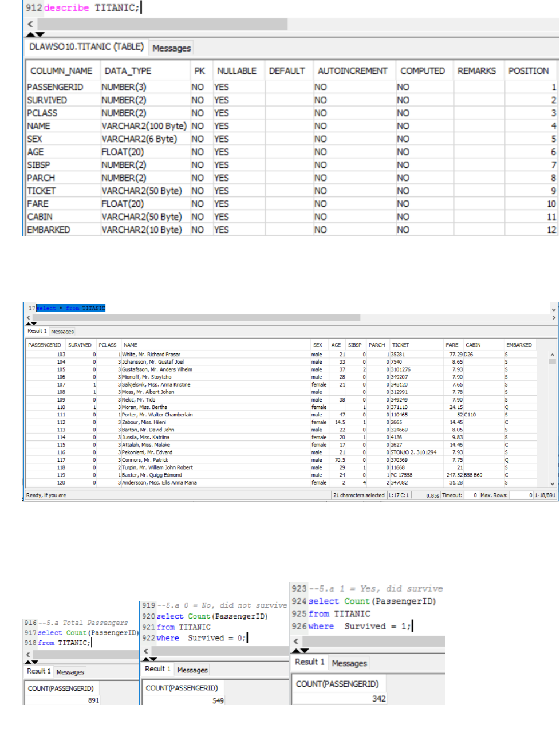Viewport: 560px width, 732px height.
Task: Click the vertical scrollbar thumb of the passenger grid
Action: click(x=552, y=361)
